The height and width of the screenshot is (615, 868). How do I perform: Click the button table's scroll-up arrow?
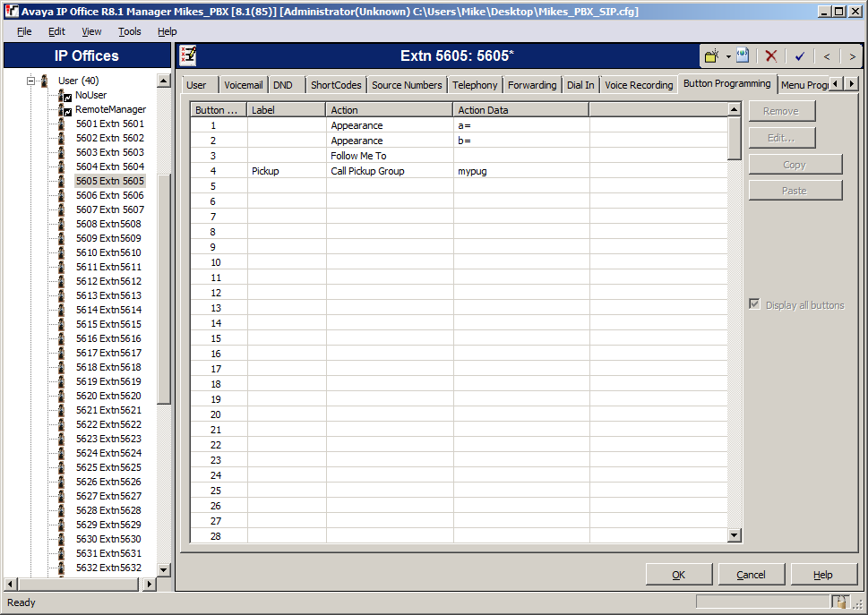[x=734, y=109]
